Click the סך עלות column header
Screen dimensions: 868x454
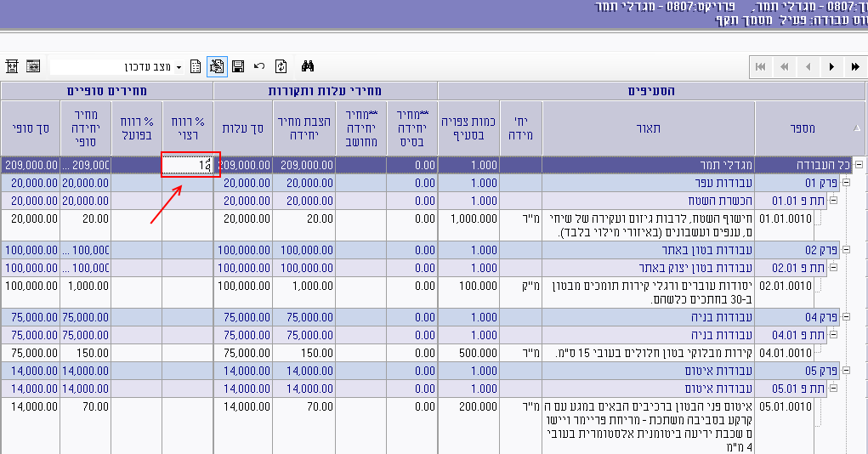242,128
